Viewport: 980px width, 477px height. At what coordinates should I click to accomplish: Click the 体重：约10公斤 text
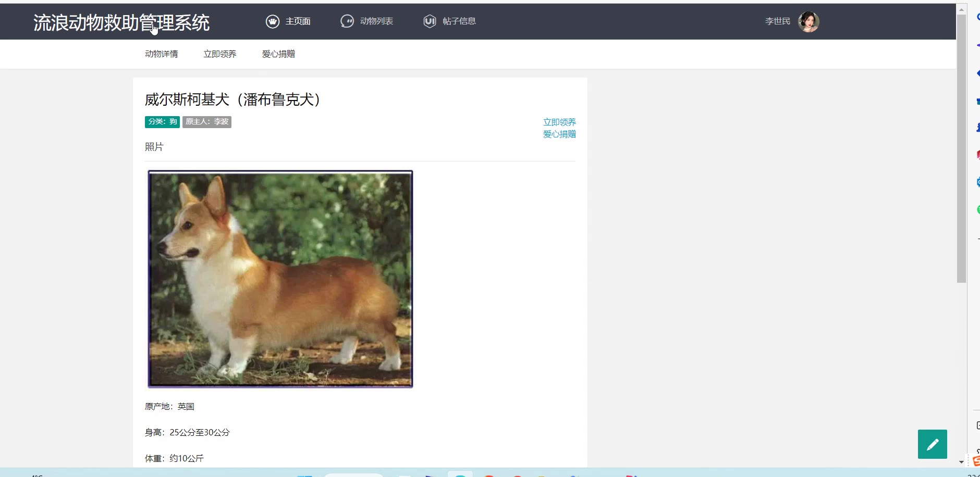click(x=174, y=459)
